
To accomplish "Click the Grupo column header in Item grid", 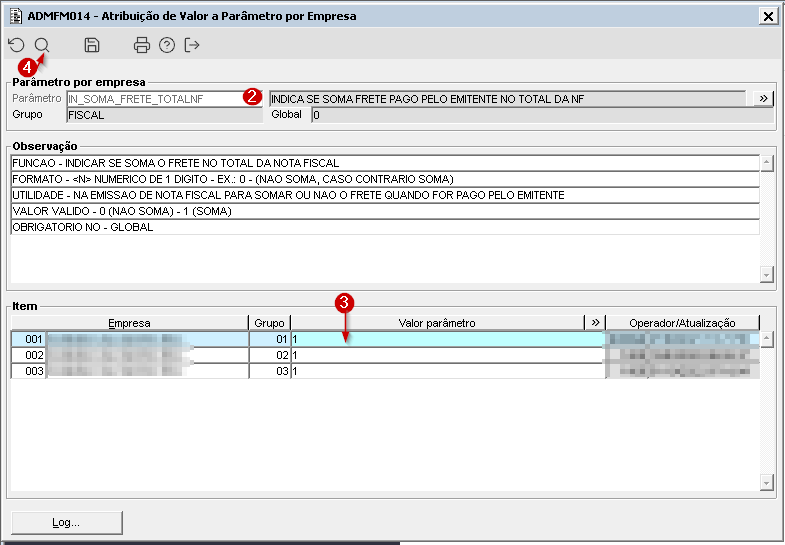I will click(269, 323).
